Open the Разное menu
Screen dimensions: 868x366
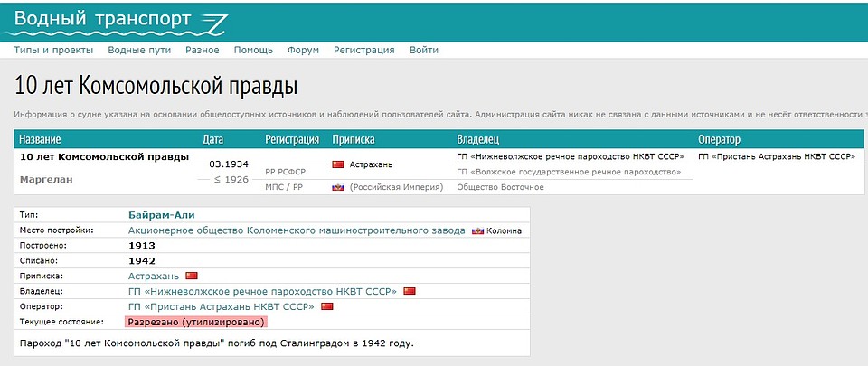point(202,51)
